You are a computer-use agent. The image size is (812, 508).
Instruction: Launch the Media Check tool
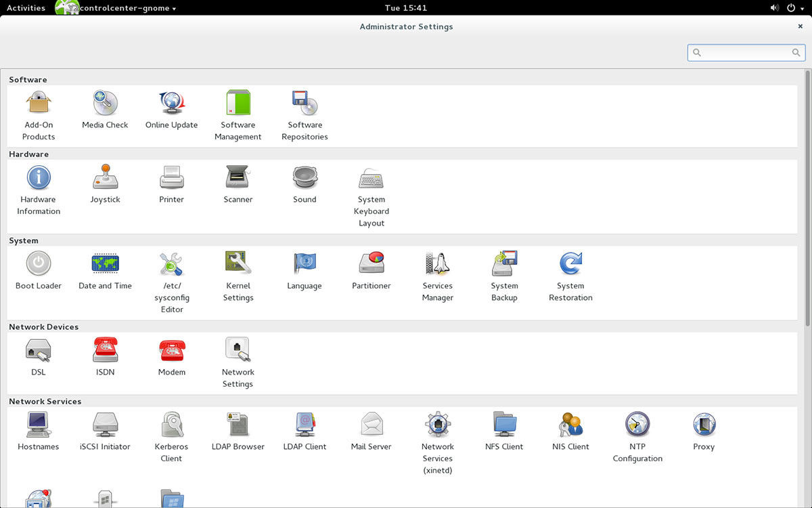click(105, 110)
